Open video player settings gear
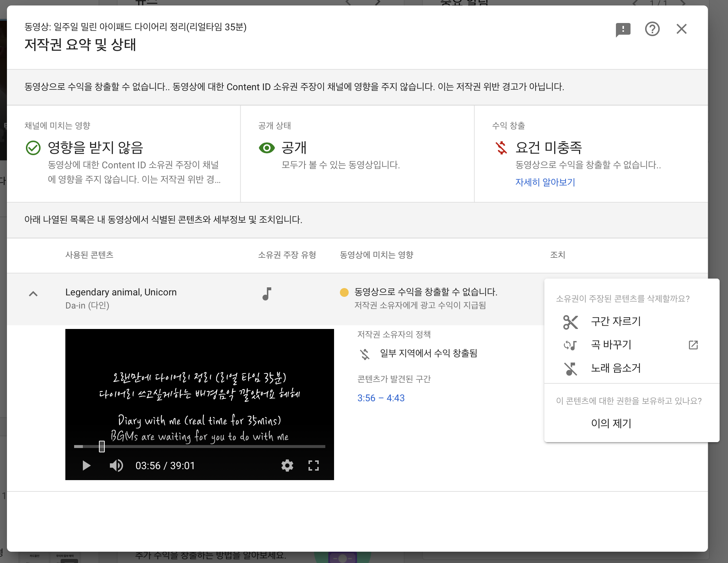The width and height of the screenshot is (728, 563). click(x=287, y=466)
